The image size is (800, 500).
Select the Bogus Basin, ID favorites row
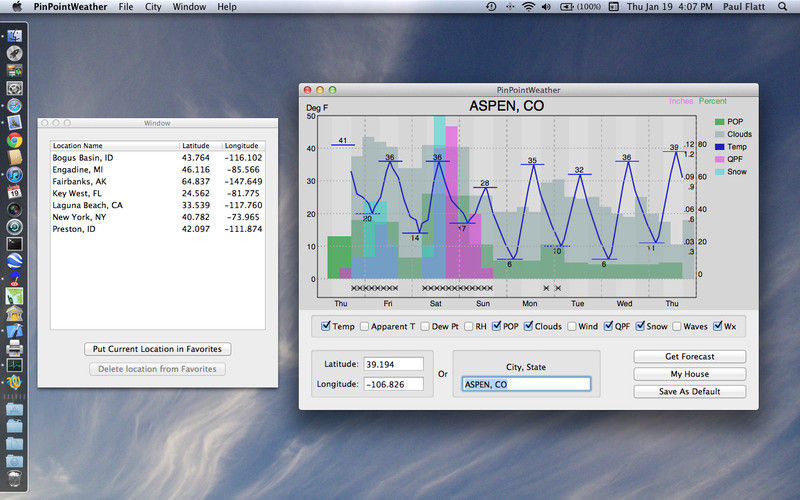pos(158,158)
